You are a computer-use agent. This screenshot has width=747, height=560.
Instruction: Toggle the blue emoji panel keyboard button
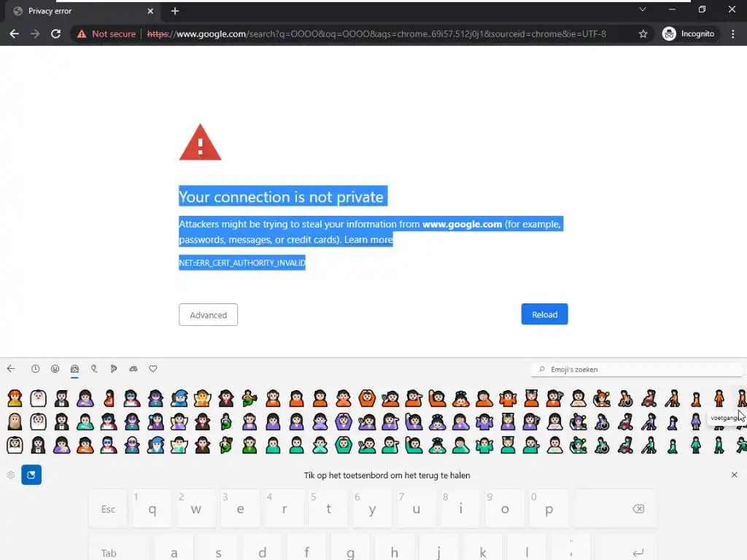31,475
